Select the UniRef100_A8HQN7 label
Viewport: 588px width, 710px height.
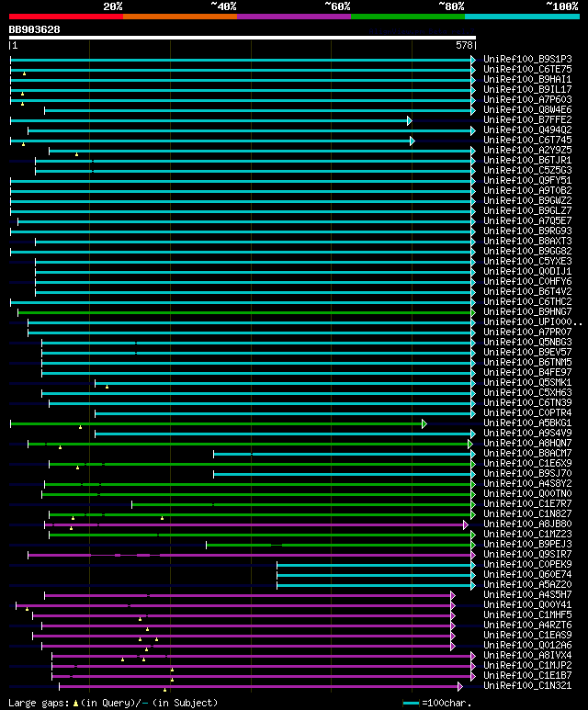click(x=527, y=443)
